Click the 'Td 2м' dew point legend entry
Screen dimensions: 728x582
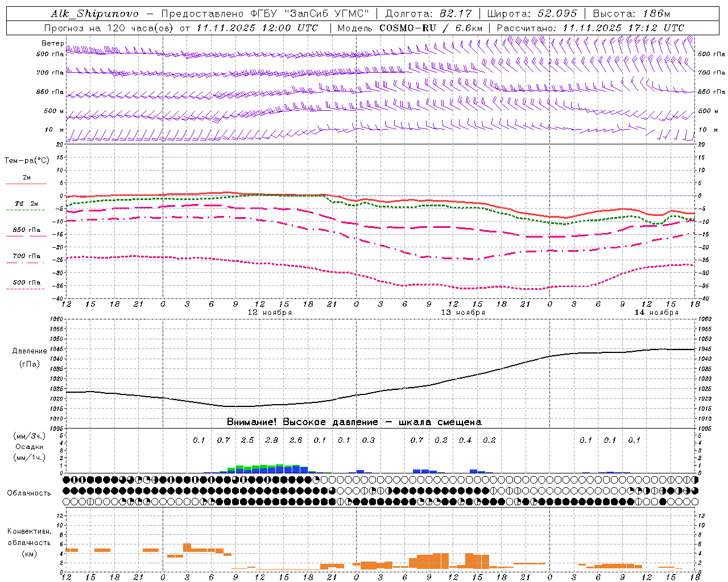pyautogui.click(x=26, y=203)
